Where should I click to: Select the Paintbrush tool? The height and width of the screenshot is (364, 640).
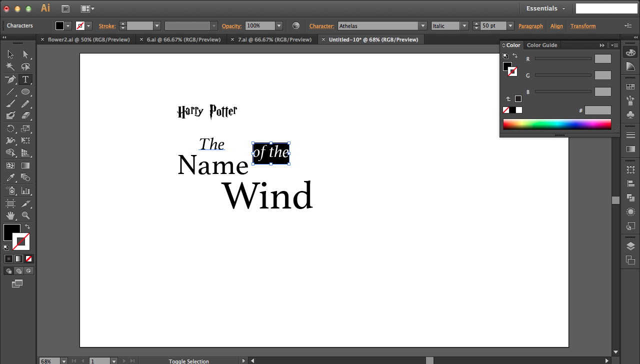click(x=10, y=103)
